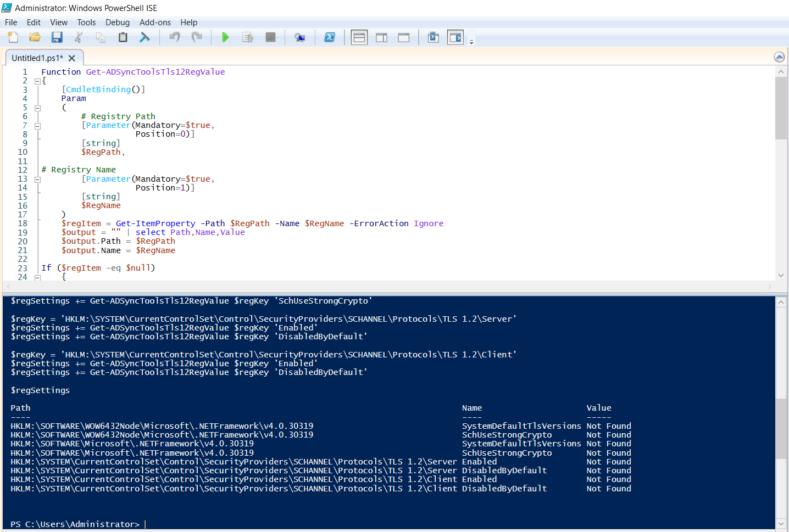This screenshot has width=789, height=532.
Task: Click console pane scroll down arrow
Action: click(x=781, y=524)
